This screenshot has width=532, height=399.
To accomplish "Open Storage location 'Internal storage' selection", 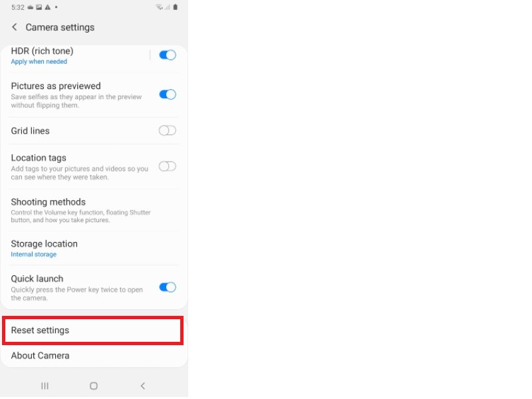I will (x=34, y=254).
